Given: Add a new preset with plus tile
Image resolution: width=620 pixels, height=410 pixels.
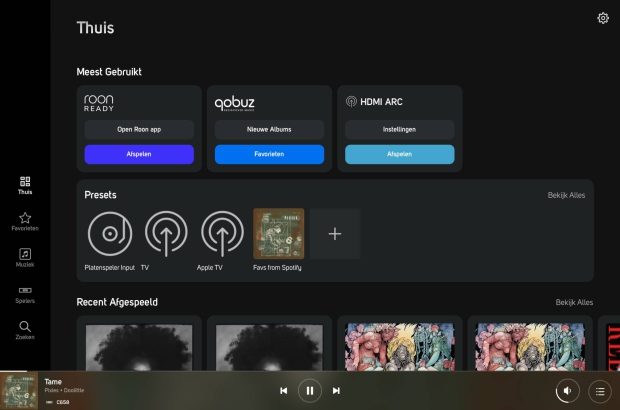Looking at the screenshot, I should 335,233.
